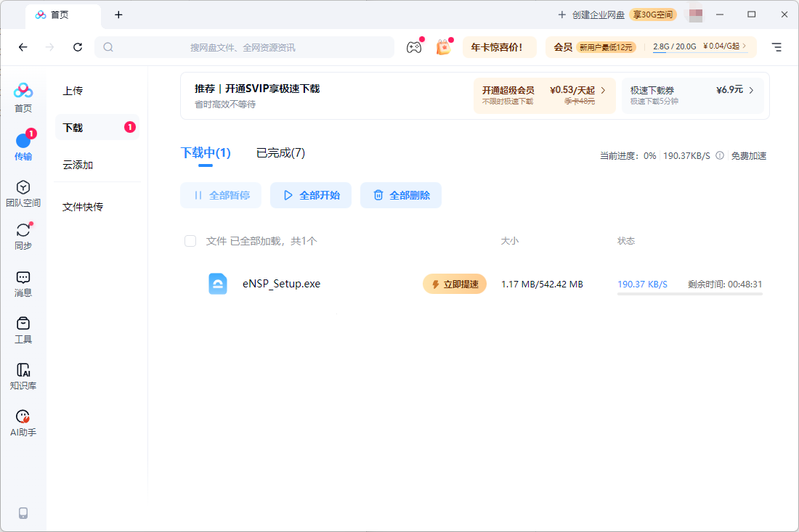Click the 当前进度: 0% text

(628, 156)
